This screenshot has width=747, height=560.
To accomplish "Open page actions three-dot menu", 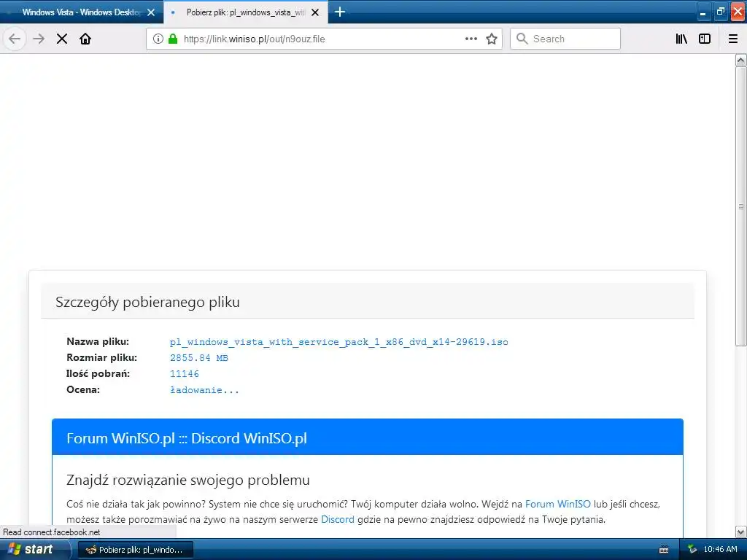I will [471, 39].
